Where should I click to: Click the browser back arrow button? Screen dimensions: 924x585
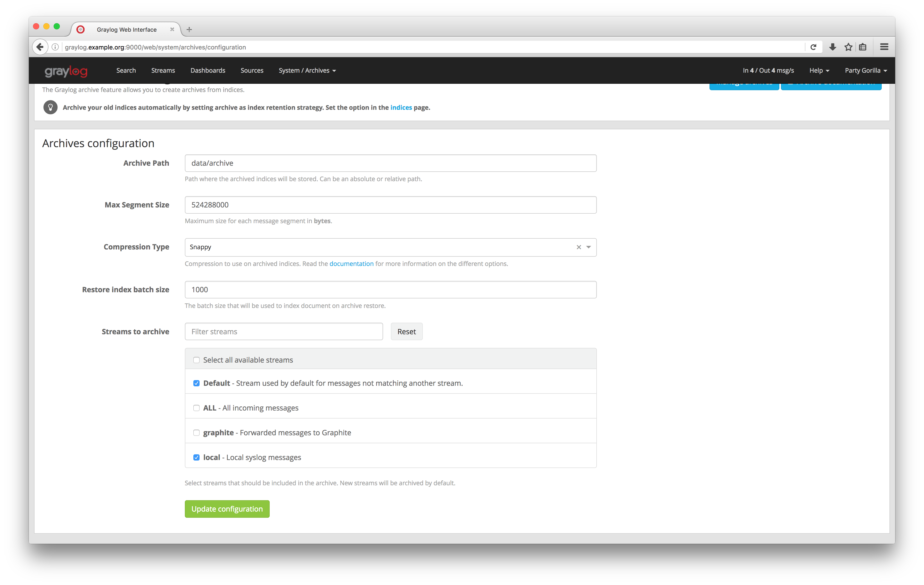[40, 47]
